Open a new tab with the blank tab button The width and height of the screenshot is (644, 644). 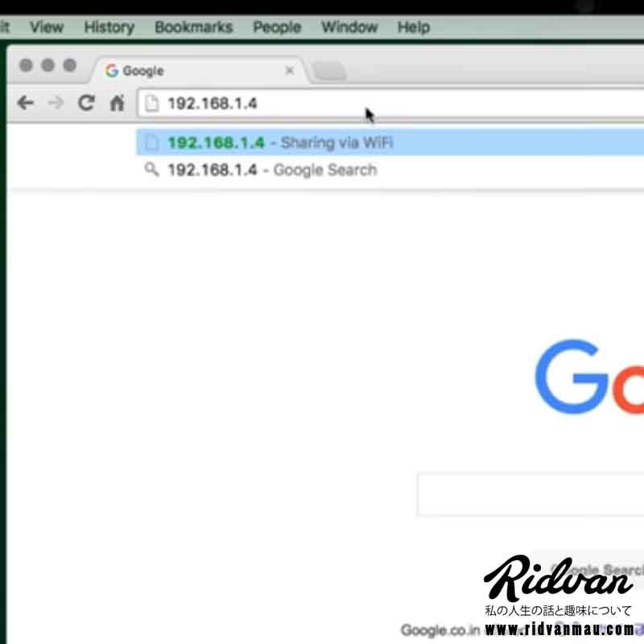pyautogui.click(x=329, y=71)
